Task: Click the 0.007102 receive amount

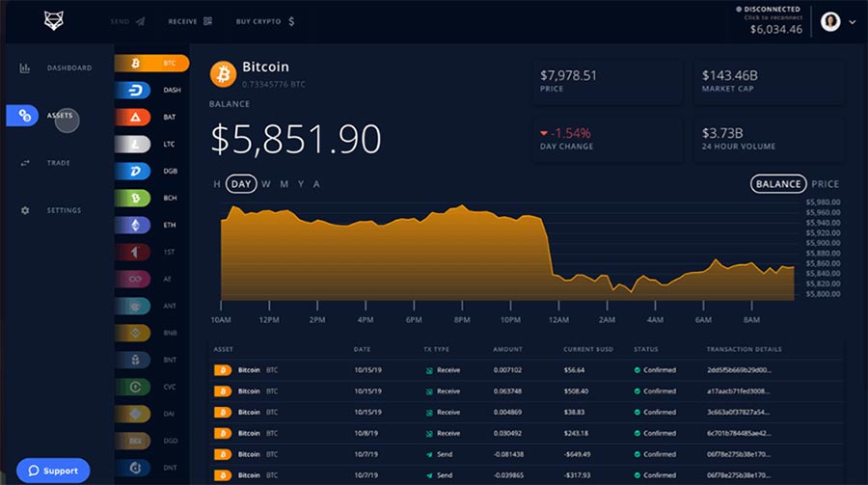Action: [507, 370]
